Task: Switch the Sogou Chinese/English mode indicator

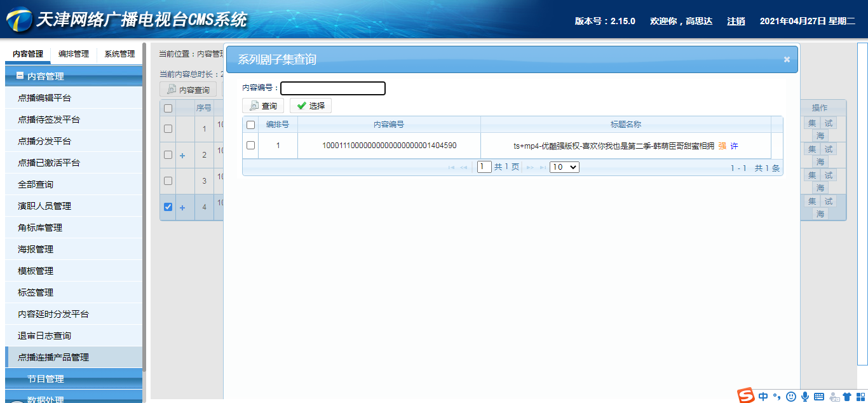Action: click(763, 397)
